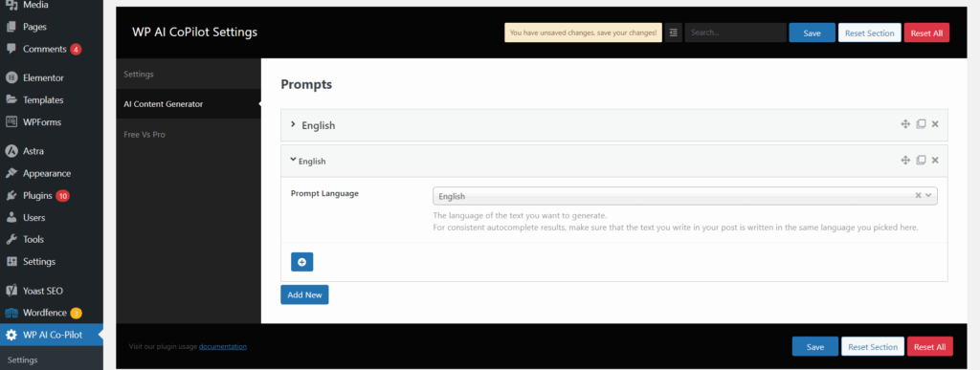Remove the first English prompt

pyautogui.click(x=935, y=124)
